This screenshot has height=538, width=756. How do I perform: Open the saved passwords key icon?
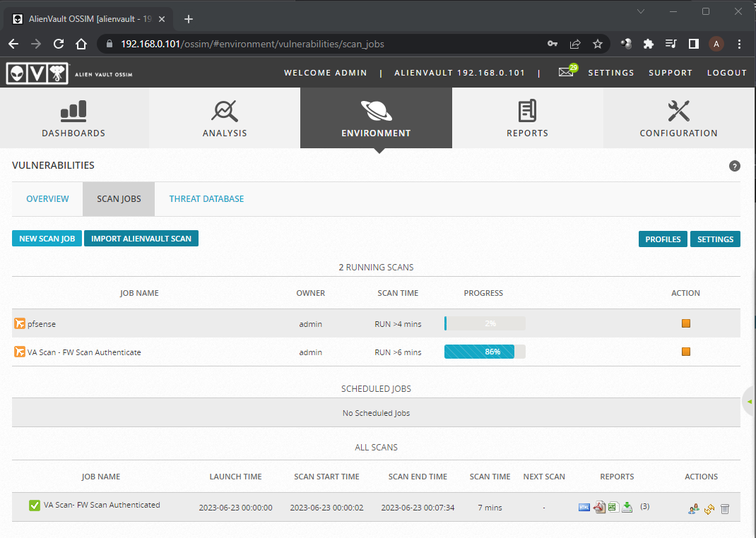click(553, 44)
